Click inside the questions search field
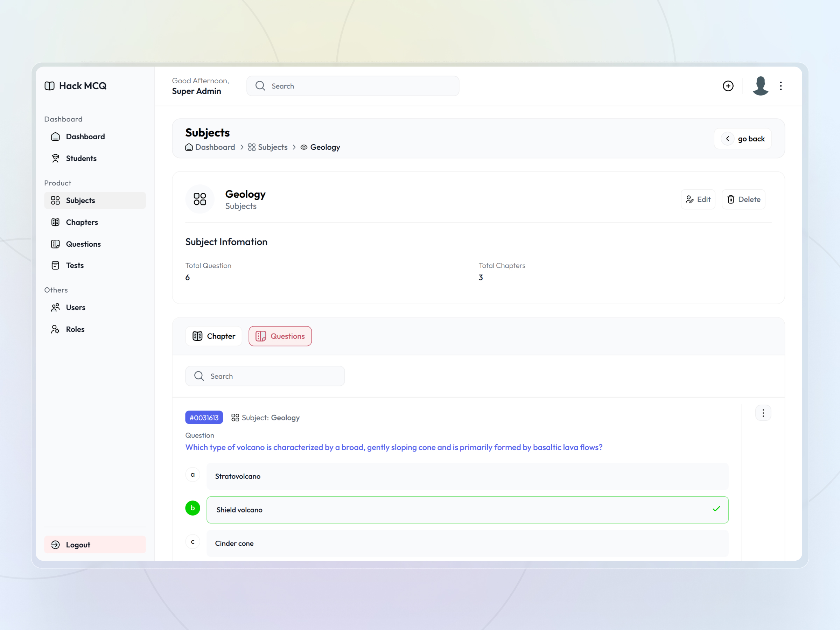Viewport: 840px width, 630px height. coord(265,376)
